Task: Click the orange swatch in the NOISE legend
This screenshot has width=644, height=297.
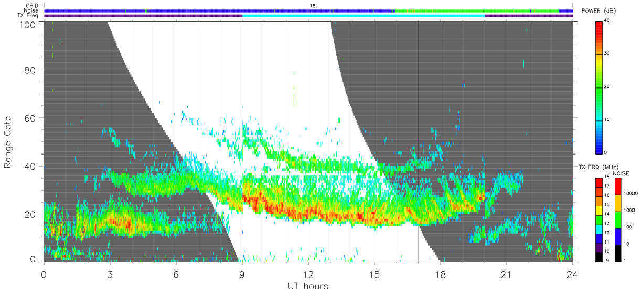Action: click(x=618, y=203)
